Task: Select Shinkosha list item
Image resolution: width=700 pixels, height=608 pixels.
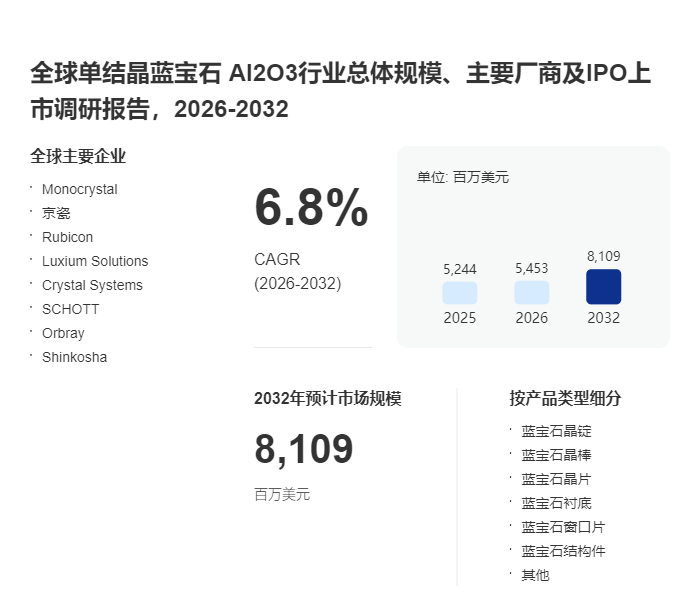Action: 75,357
